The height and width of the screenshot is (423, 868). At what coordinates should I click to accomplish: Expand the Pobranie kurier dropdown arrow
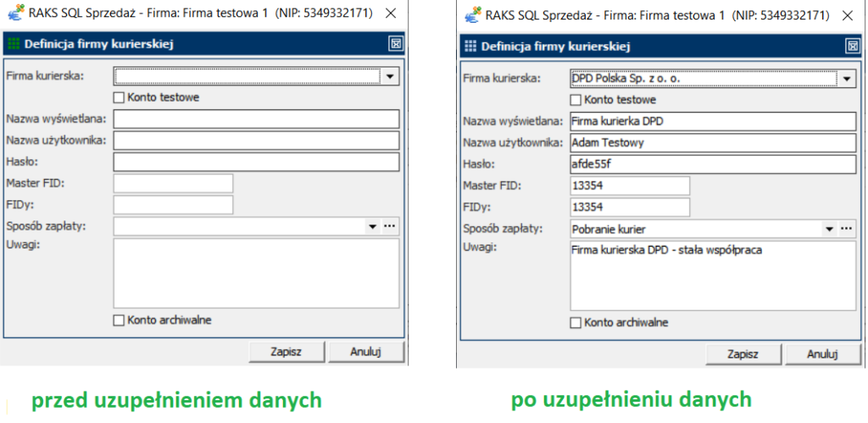click(829, 228)
